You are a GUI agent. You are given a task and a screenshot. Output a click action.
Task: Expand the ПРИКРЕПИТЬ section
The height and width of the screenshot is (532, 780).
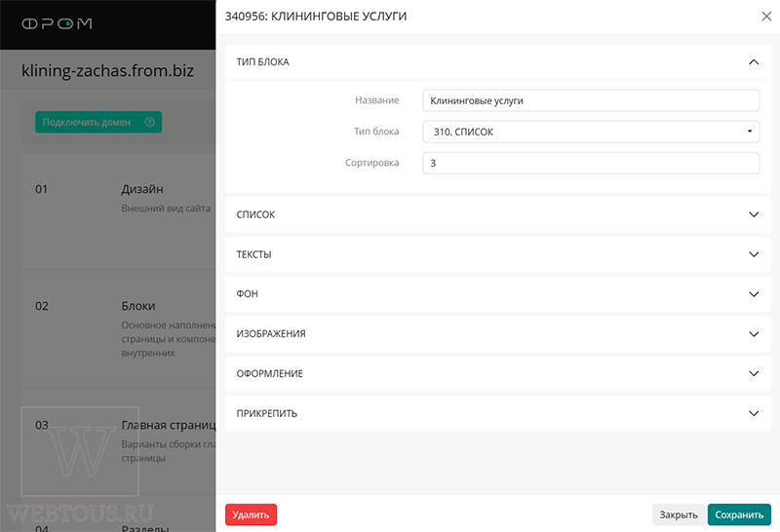tap(498, 413)
